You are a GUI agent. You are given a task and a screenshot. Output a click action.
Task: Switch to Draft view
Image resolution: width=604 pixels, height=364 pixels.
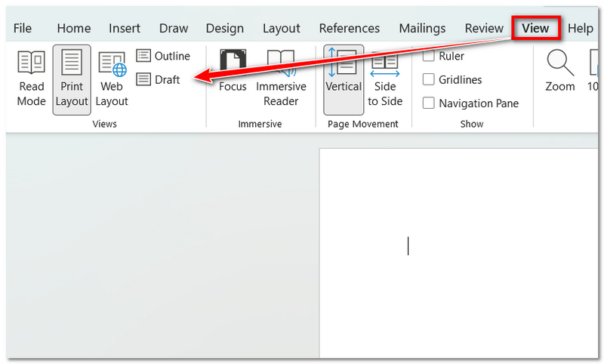[159, 79]
